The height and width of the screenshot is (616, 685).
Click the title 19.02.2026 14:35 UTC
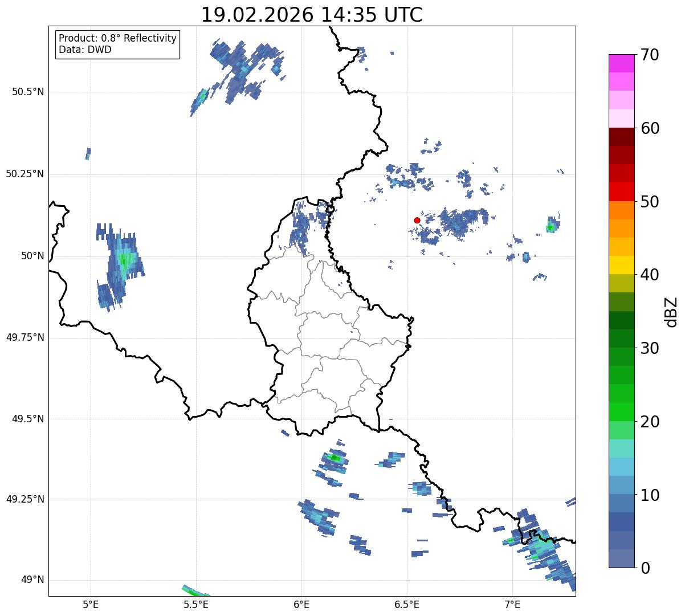(x=312, y=15)
